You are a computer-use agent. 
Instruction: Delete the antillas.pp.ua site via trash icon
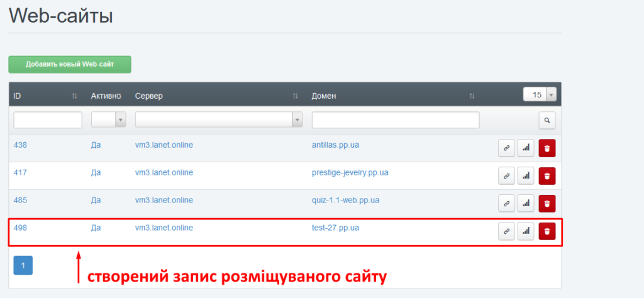point(547,148)
